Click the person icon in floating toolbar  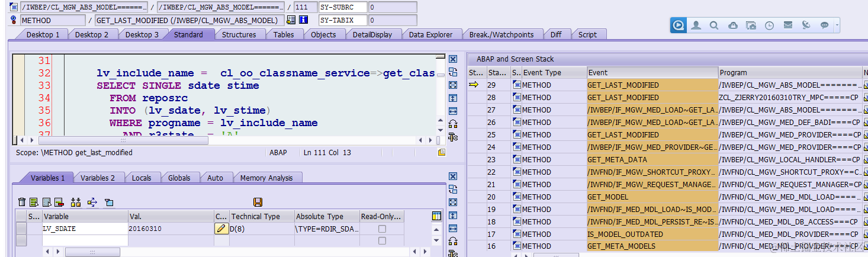click(x=696, y=25)
